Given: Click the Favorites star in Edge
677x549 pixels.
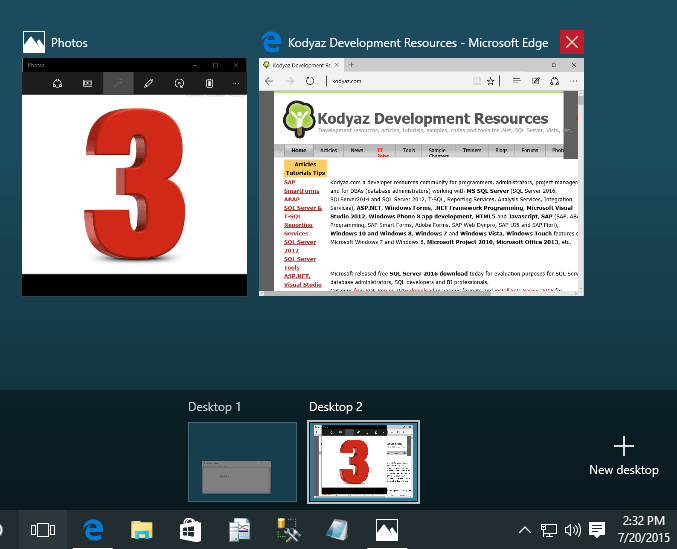Looking at the screenshot, I should (x=490, y=81).
